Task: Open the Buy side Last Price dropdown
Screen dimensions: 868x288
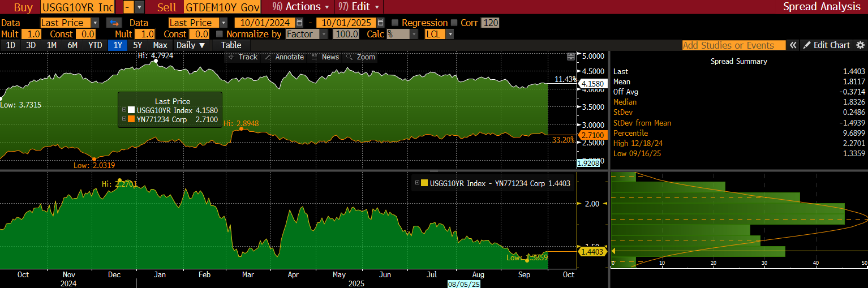Action: pyautogui.click(x=94, y=23)
